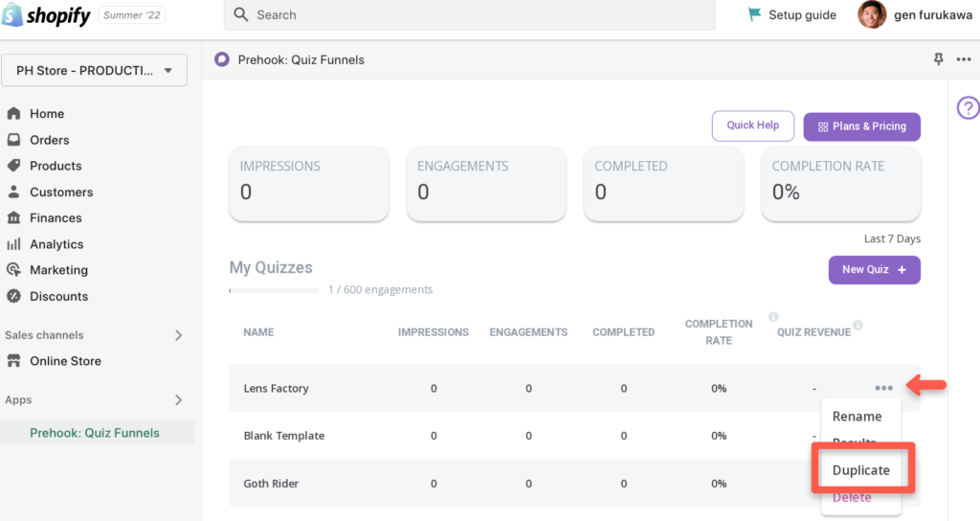
Task: Click the Customers person icon
Action: coord(13,192)
